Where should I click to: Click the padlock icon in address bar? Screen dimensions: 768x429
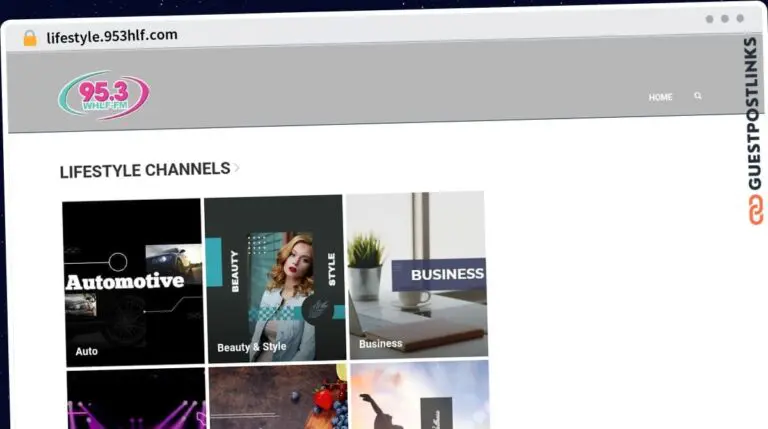30,38
